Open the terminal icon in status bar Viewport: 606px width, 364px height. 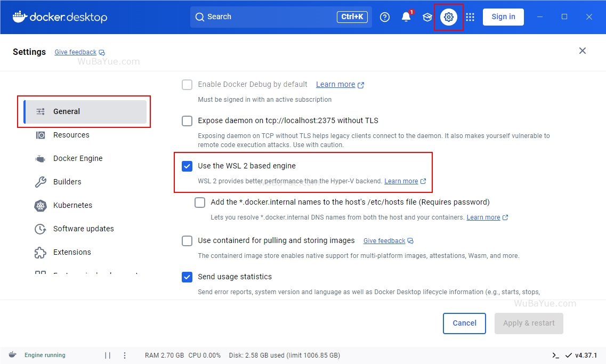pos(555,355)
